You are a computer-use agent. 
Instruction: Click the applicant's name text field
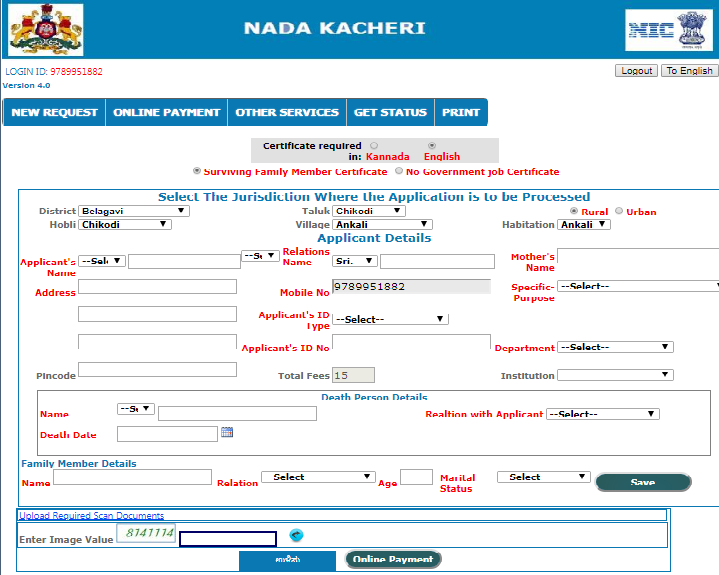tap(184, 261)
